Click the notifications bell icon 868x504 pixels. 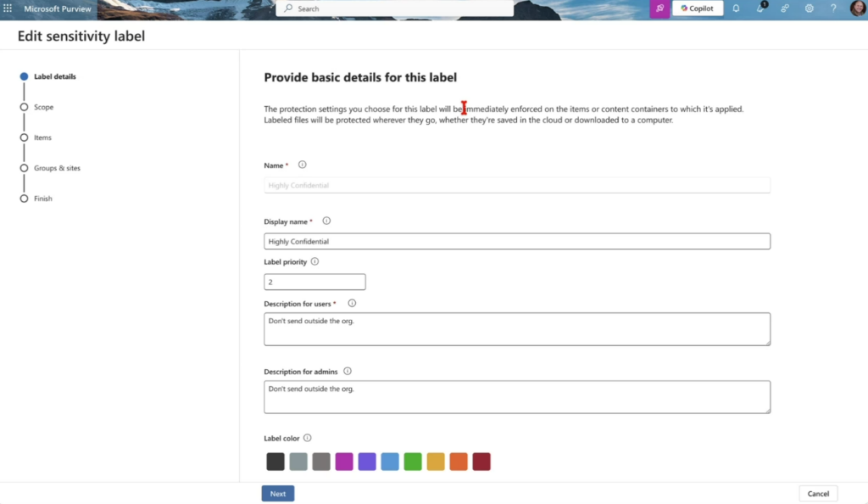point(736,8)
